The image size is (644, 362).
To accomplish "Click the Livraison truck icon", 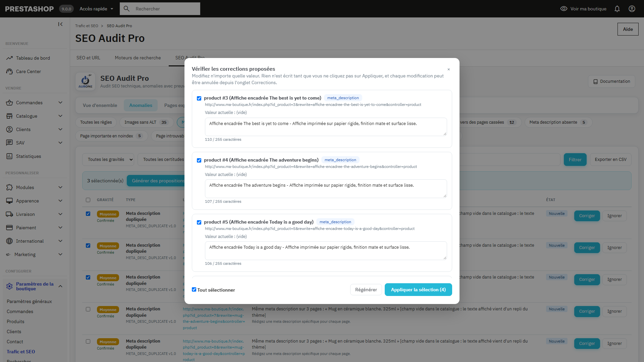I will [9, 214].
